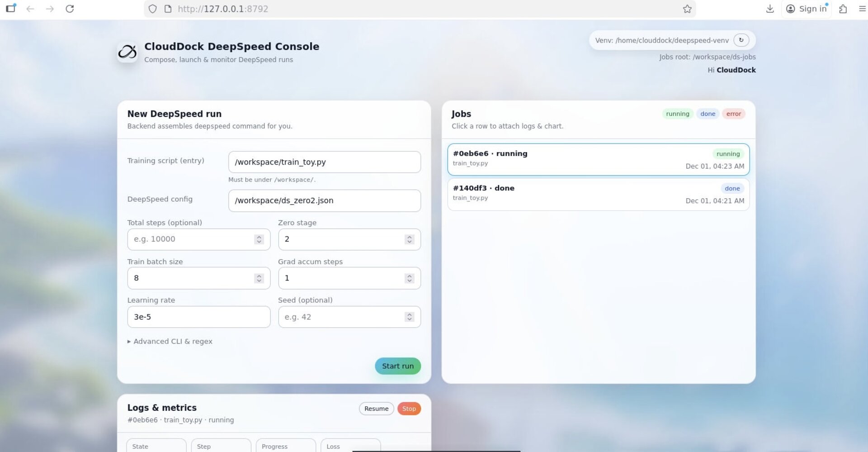Filter jobs by the running badge
This screenshot has height=452, width=868.
(678, 114)
